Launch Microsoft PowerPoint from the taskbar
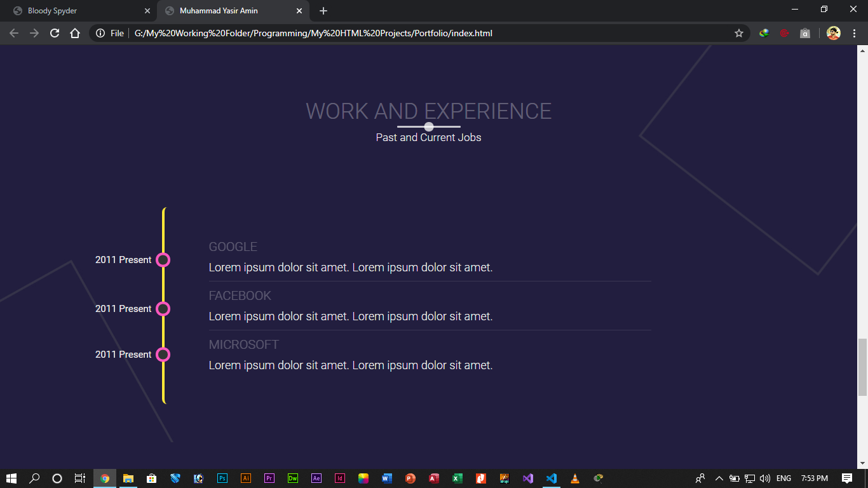 pos(410,478)
